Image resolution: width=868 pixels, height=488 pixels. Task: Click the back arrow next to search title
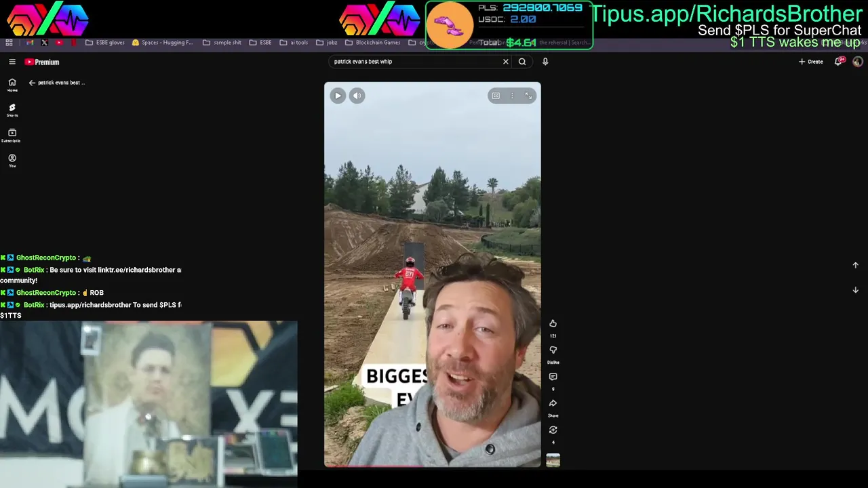[x=32, y=83]
